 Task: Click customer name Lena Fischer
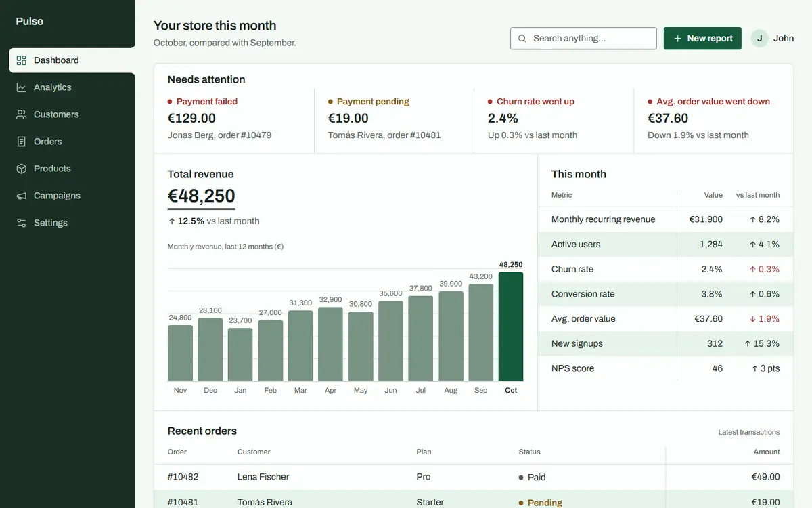[x=263, y=477]
